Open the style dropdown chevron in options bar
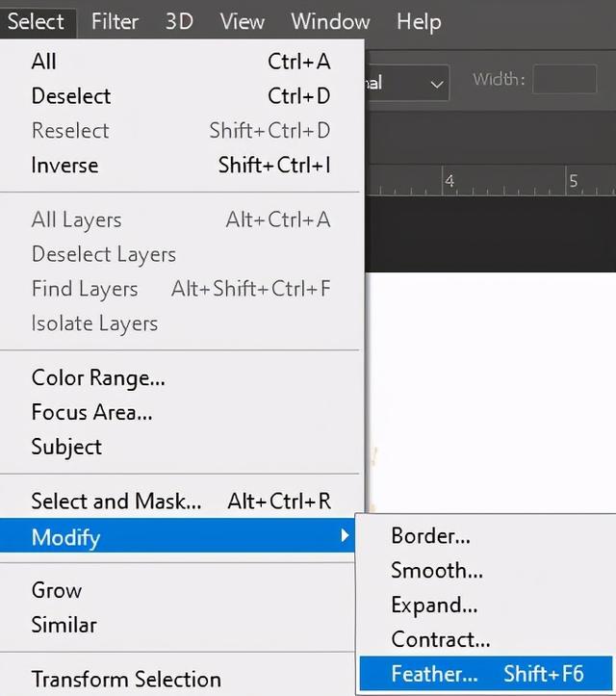616x696 pixels. [437, 84]
